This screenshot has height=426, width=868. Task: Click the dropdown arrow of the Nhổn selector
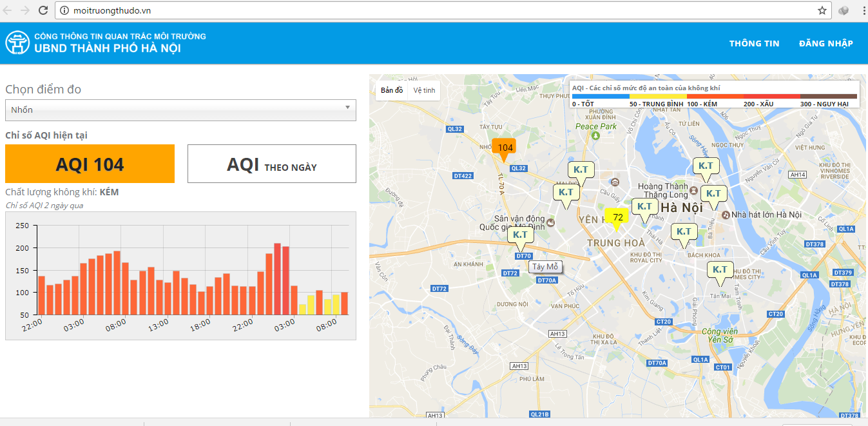348,108
